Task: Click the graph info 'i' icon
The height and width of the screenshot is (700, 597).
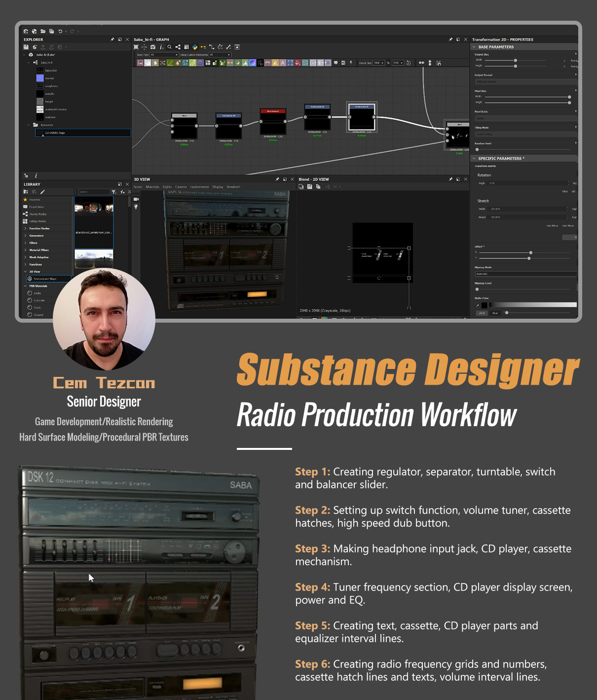Action: pos(162,47)
